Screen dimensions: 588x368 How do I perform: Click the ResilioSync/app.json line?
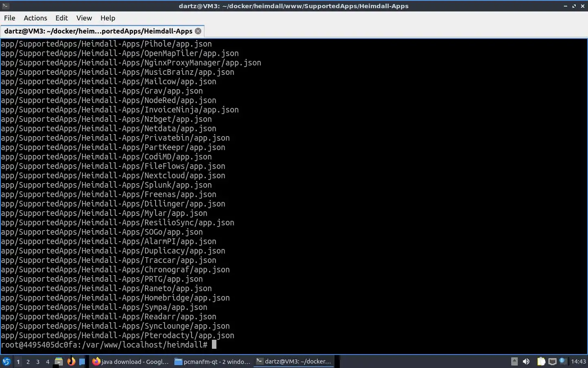coord(118,222)
